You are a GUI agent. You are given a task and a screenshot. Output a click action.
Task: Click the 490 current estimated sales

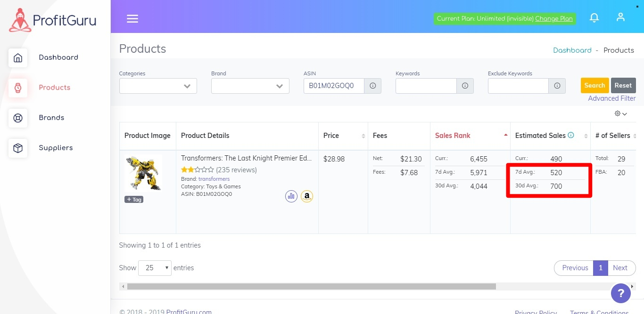[556, 159]
